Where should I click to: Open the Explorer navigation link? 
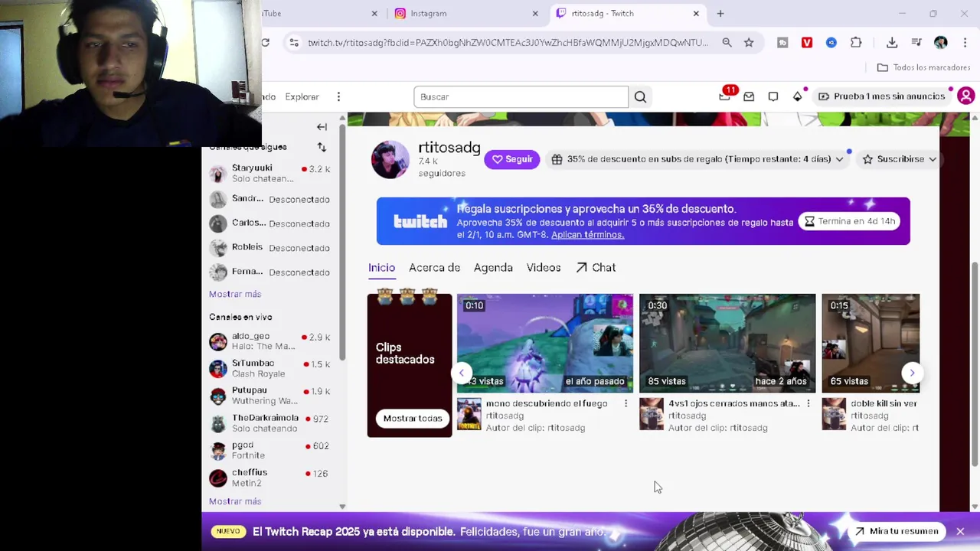coord(302,96)
